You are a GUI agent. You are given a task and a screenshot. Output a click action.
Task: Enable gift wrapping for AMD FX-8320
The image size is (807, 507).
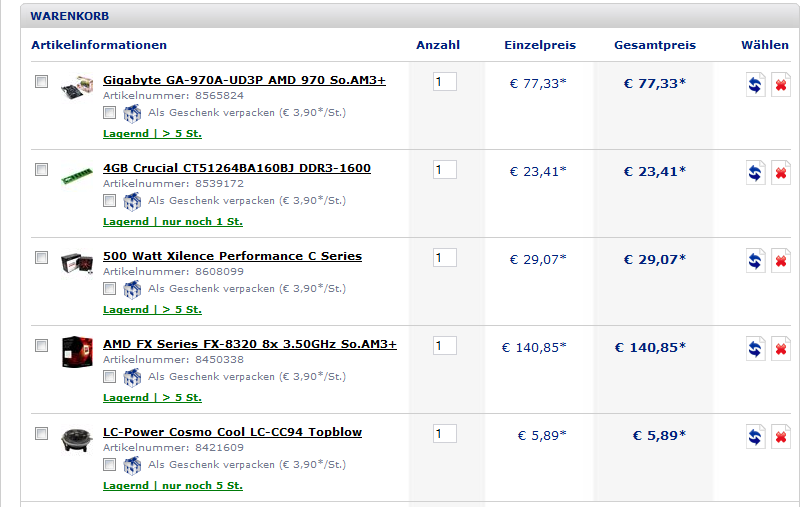tap(109, 376)
